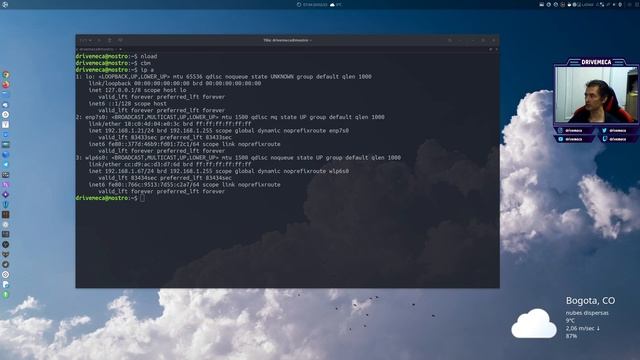This screenshot has height=360, width=640.
Task: Click the purple diamond-shaped dock icon
Action: point(6,195)
